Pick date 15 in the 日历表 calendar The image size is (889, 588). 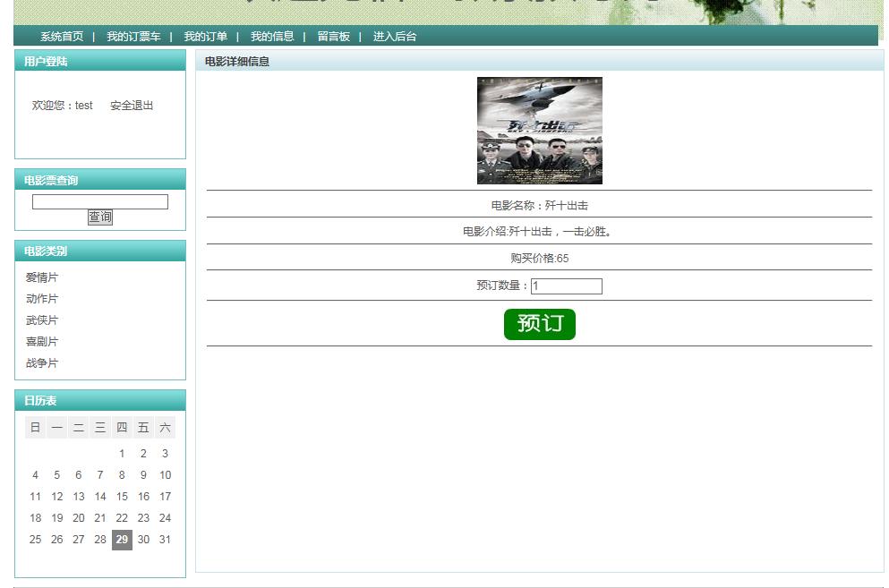[122, 497]
